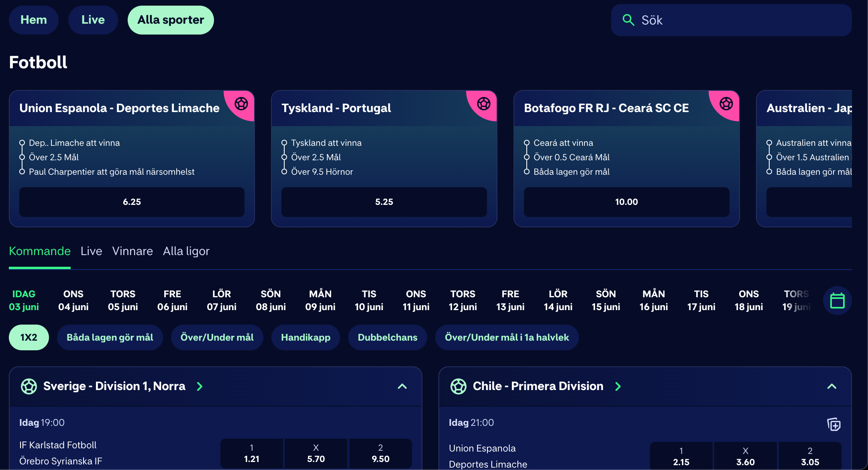This screenshot has width=868, height=470.
Task: Open Sverige Division 1 league via arrow
Action: pyautogui.click(x=200, y=386)
